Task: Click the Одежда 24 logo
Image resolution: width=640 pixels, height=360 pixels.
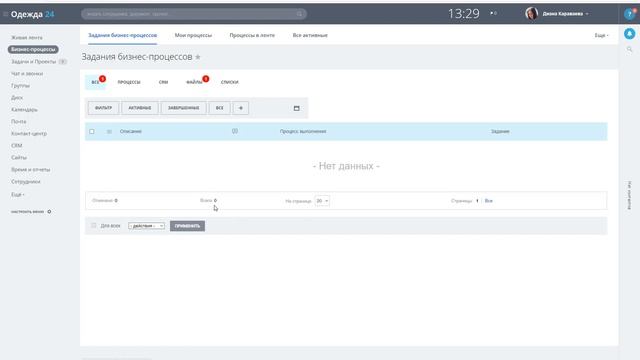Action: (32, 14)
